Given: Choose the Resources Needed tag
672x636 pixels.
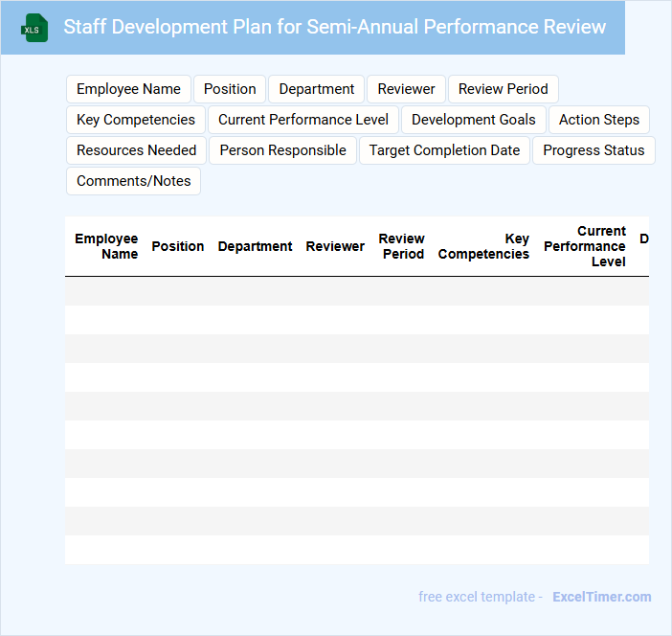Looking at the screenshot, I should (x=136, y=150).
